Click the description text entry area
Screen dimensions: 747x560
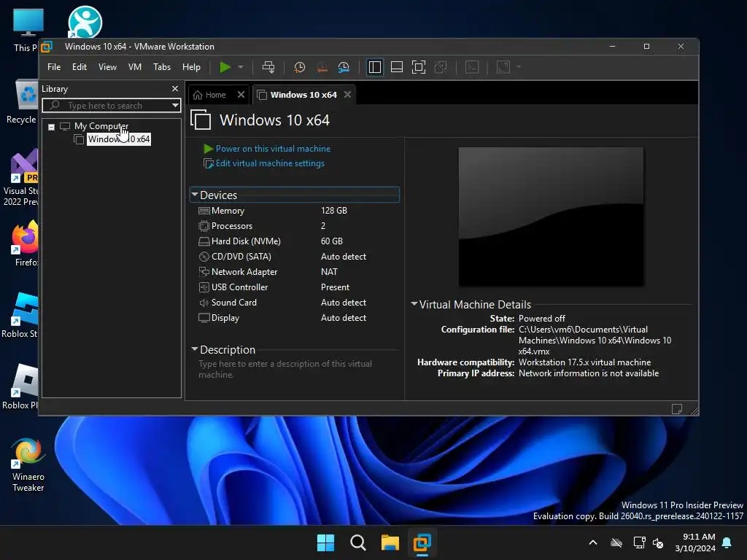[x=295, y=369]
